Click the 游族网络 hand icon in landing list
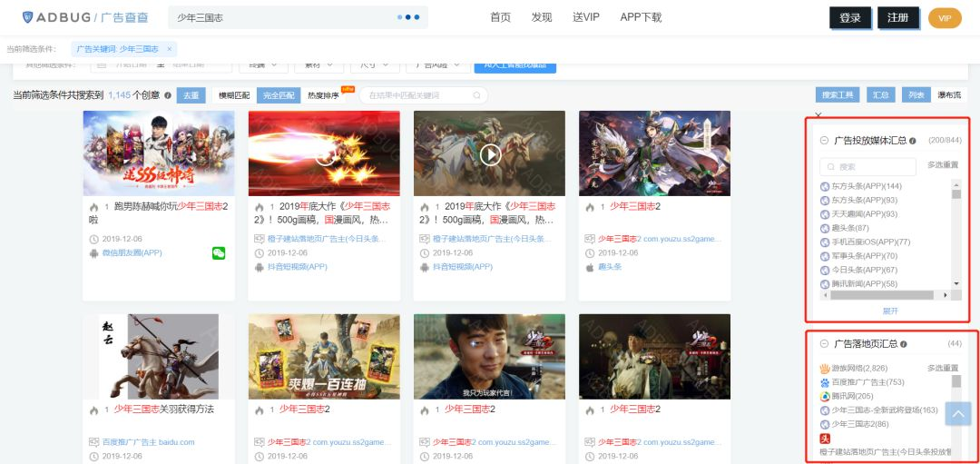This screenshot has height=464, width=980. click(x=825, y=368)
